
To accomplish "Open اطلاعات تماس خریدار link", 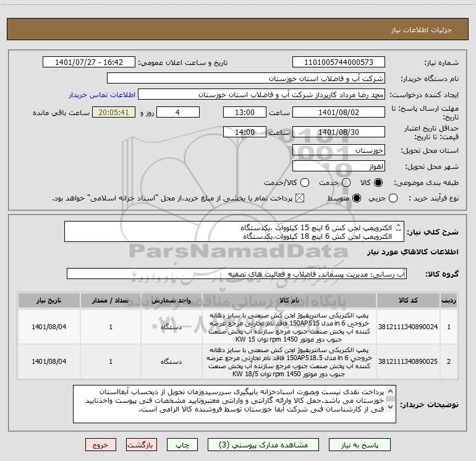I will pyautogui.click(x=102, y=95).
